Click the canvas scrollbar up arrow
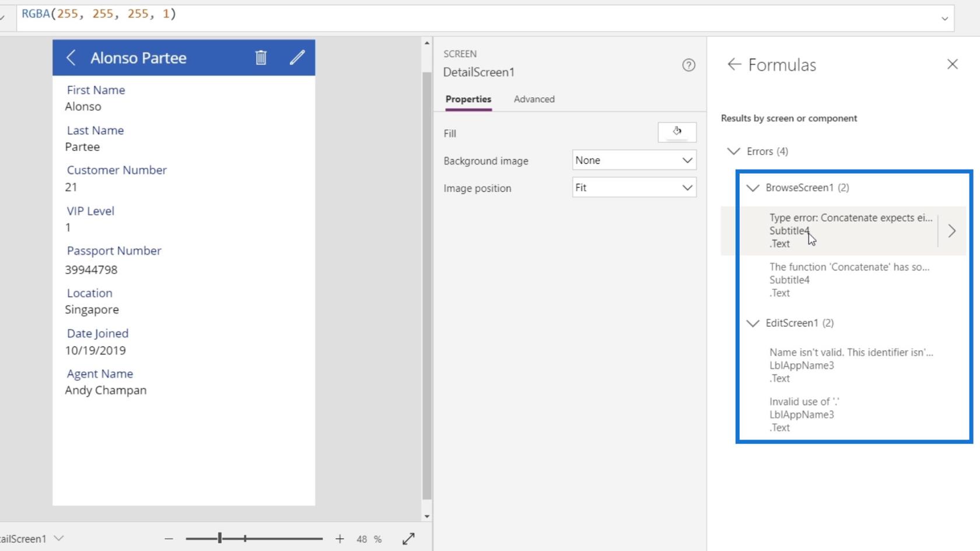 tap(426, 43)
